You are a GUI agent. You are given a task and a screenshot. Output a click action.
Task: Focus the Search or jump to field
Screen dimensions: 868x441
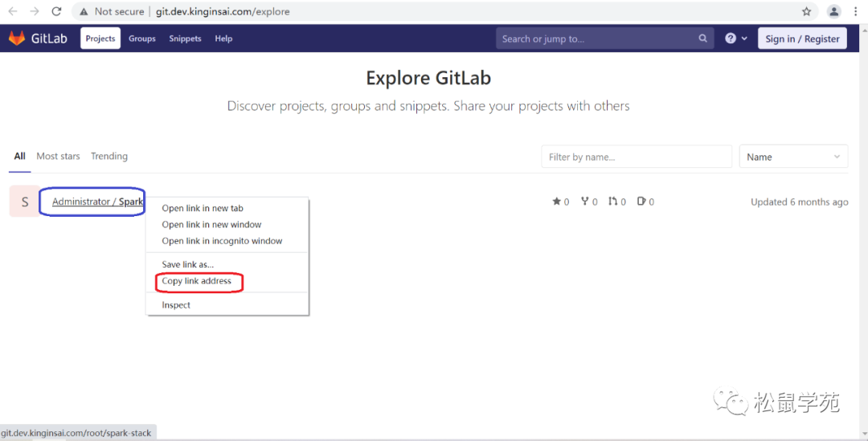click(x=604, y=39)
